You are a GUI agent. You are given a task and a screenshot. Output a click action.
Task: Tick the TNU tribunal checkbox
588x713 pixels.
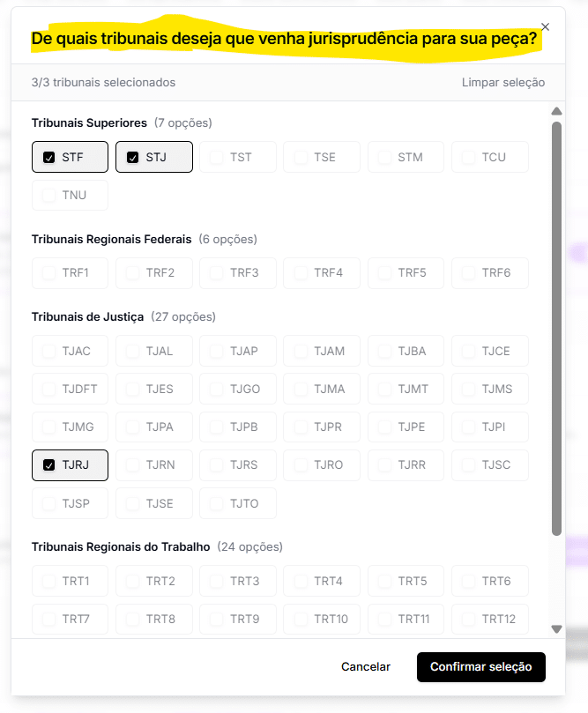coord(49,196)
